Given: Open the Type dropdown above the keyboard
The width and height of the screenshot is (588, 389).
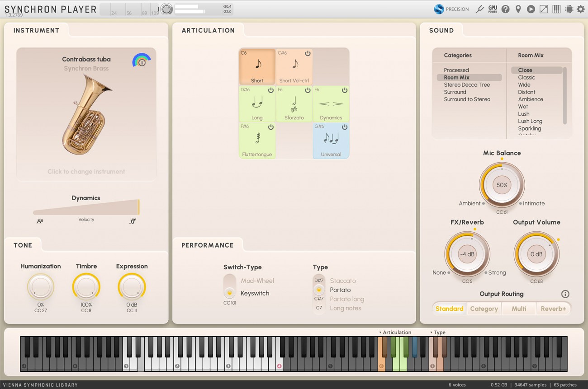Looking at the screenshot, I should pyautogui.click(x=437, y=333).
